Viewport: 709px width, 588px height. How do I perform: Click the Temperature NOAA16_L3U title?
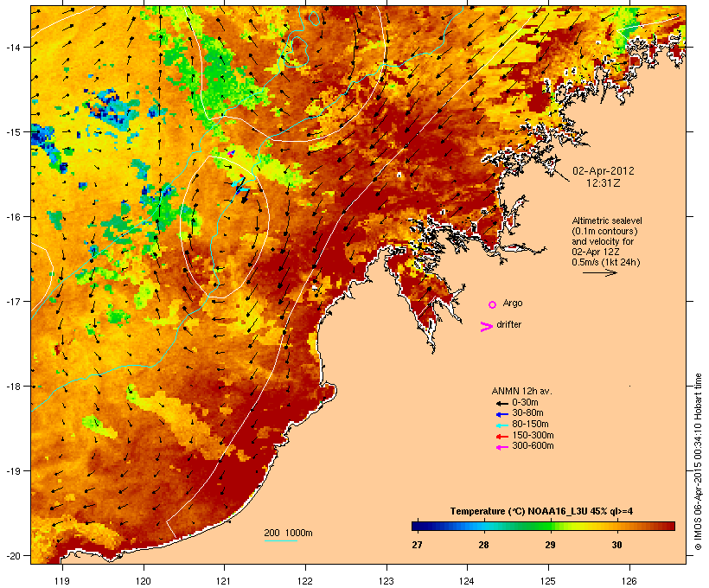[541, 511]
